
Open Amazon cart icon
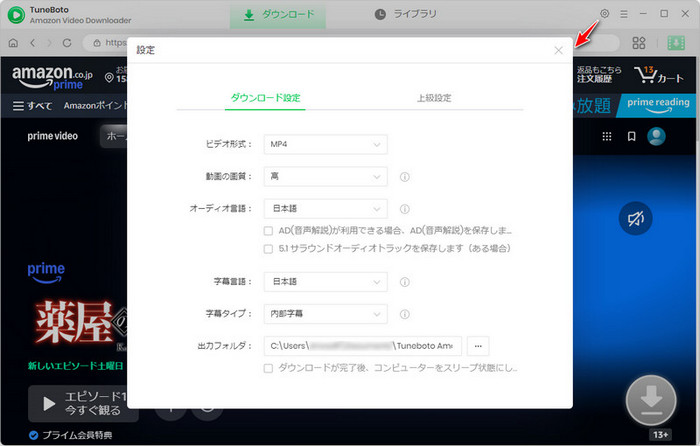coord(658,75)
